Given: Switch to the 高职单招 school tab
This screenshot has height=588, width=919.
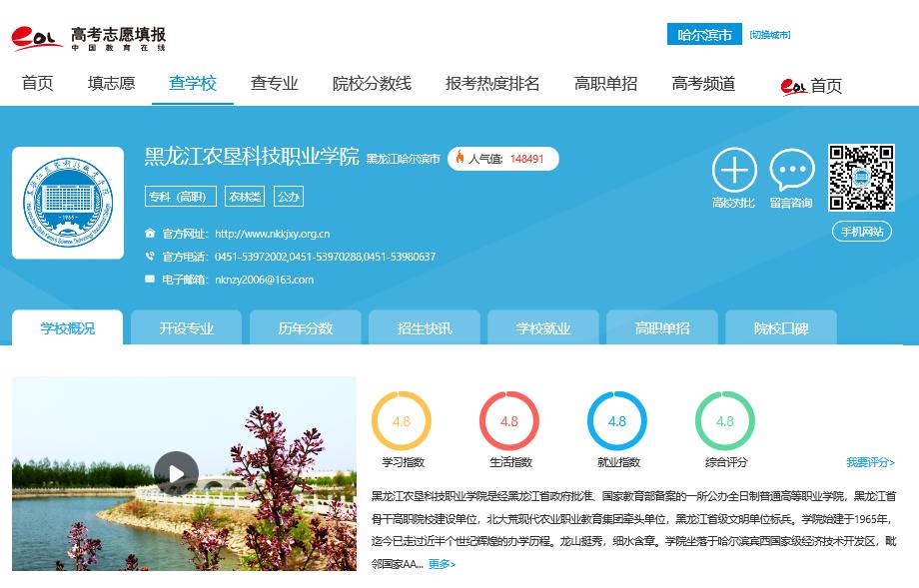Looking at the screenshot, I should (x=662, y=328).
